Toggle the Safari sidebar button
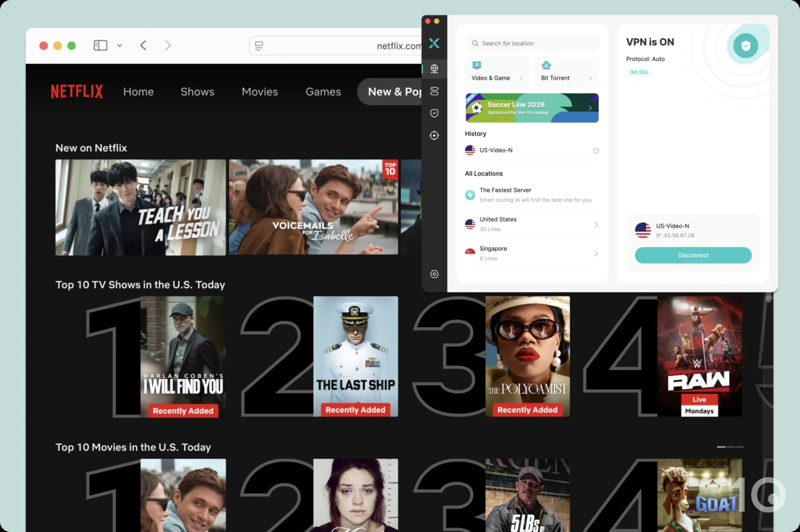Screen dimensions: 800x532 coord(100,45)
